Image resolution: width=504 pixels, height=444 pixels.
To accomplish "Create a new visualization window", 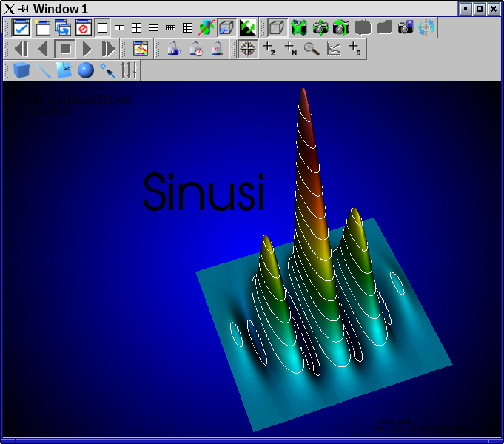I will tap(41, 28).
